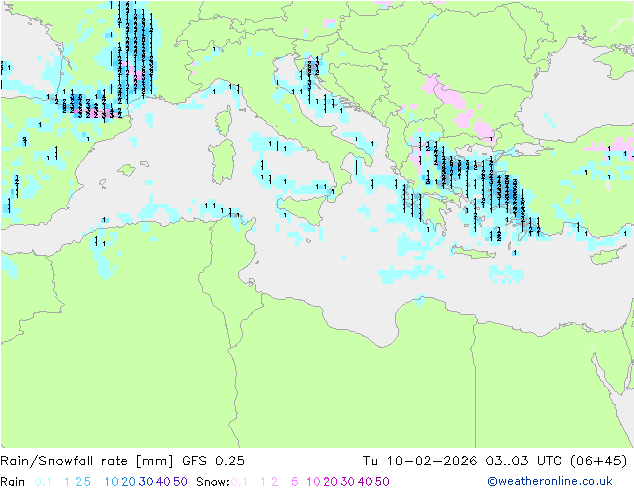The height and width of the screenshot is (490, 634).
Task: Click the island of Corsica on map
Action: (x=224, y=121)
